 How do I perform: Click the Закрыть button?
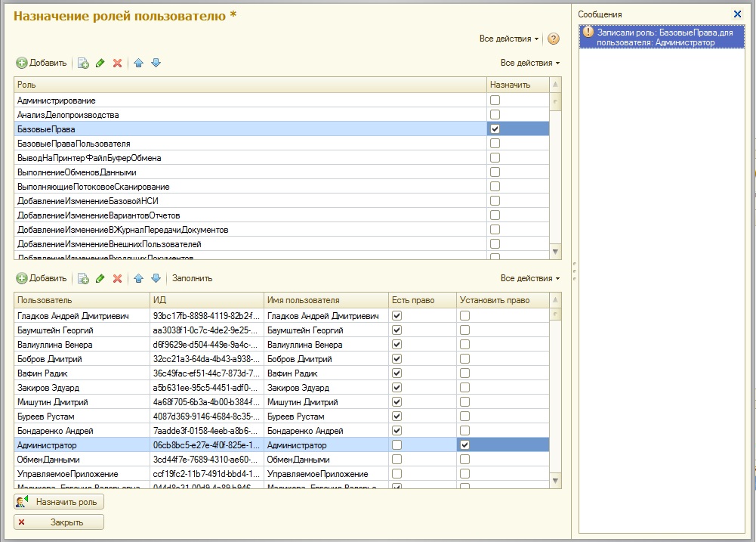[59, 522]
